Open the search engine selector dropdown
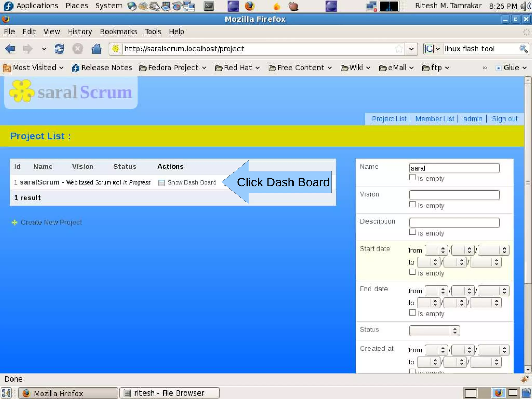Screen dimensions: 532x399 (x=433, y=49)
